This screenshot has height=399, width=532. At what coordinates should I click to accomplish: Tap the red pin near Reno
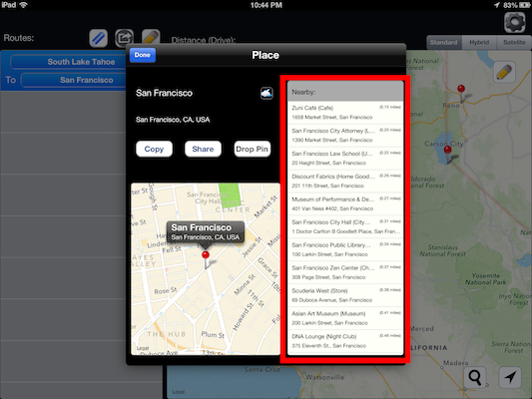tap(461, 93)
